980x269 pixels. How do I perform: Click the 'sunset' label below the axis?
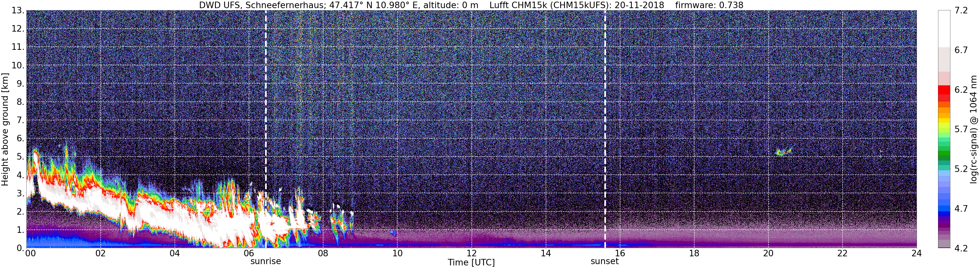(605, 262)
